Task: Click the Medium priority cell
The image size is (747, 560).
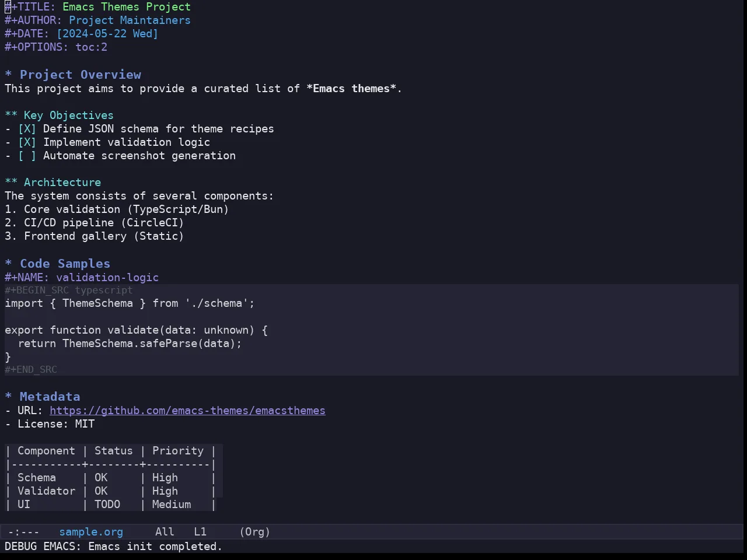Action: coord(172,505)
